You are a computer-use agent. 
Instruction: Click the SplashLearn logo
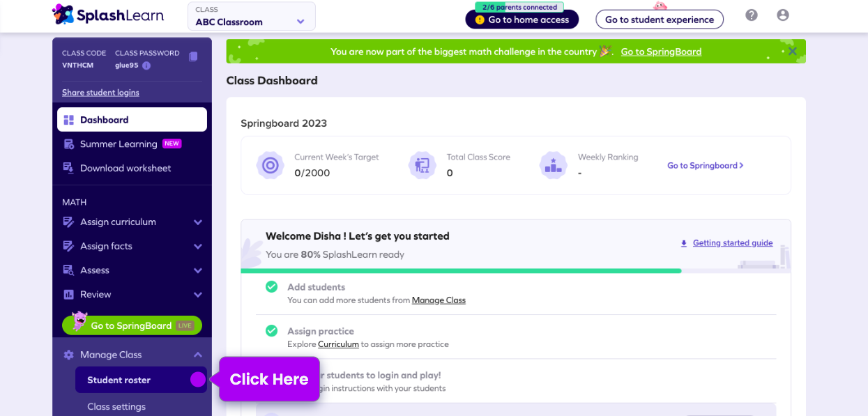tap(108, 15)
